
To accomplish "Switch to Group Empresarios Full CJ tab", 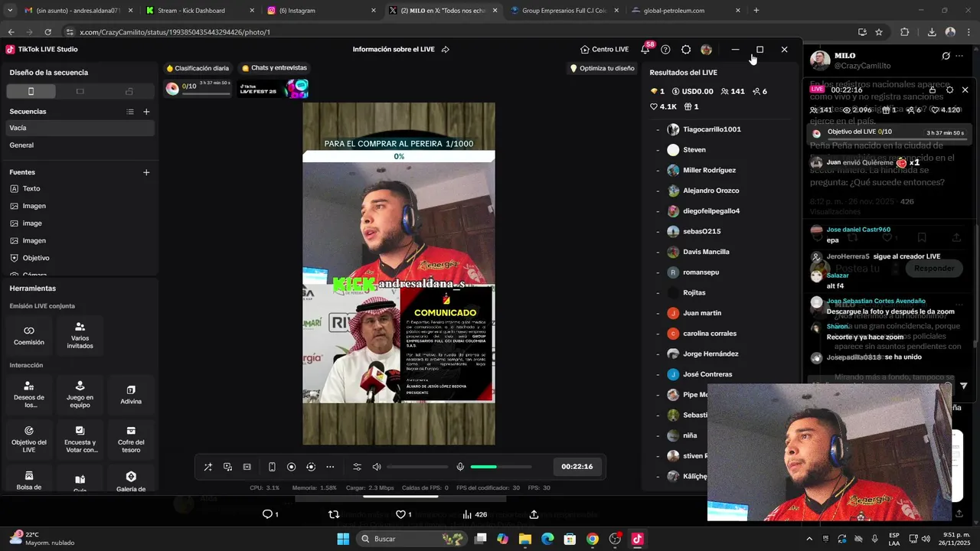I will 565,11.
